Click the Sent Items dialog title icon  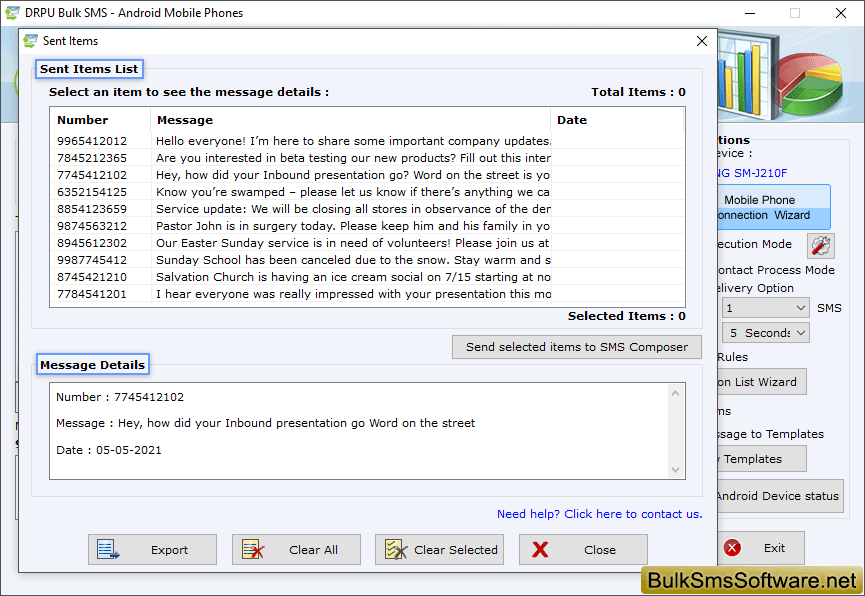click(30, 41)
